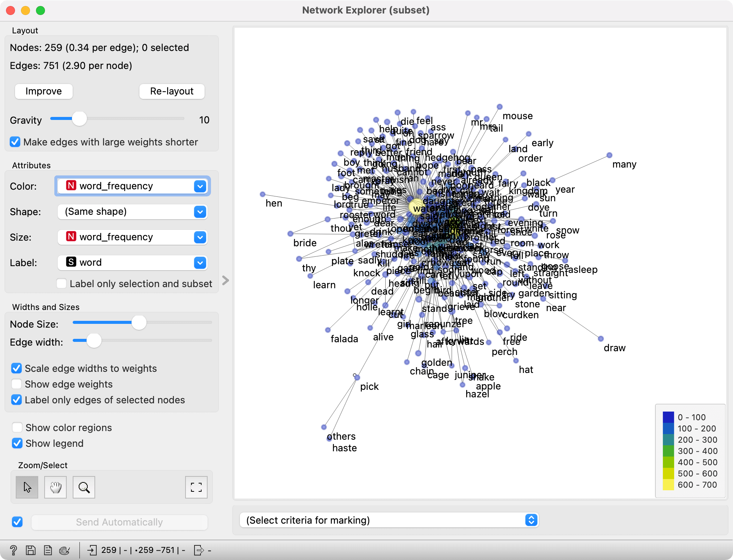Screen dimensions: 733x560
Task: Click the Send Automatically button
Action: (120, 522)
